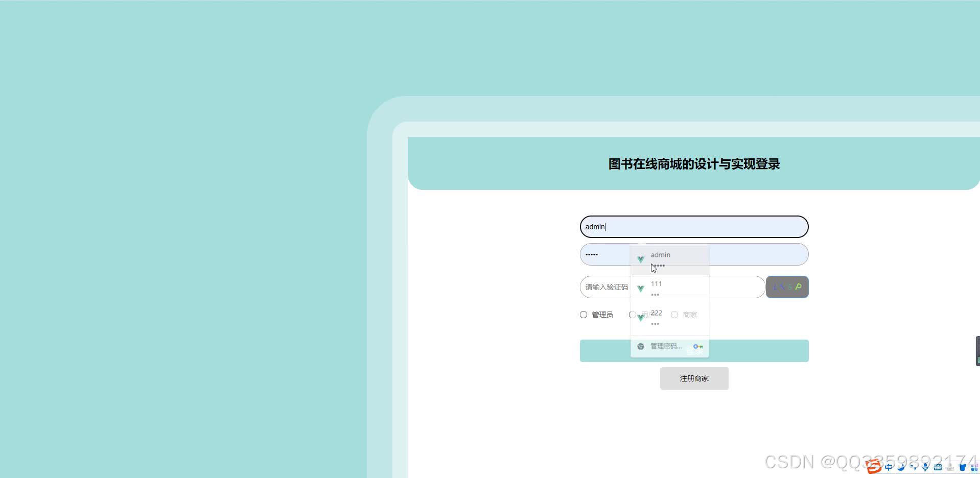The width and height of the screenshot is (980, 478).
Task: Choose the 111 saved credential suggestion
Action: click(670, 289)
